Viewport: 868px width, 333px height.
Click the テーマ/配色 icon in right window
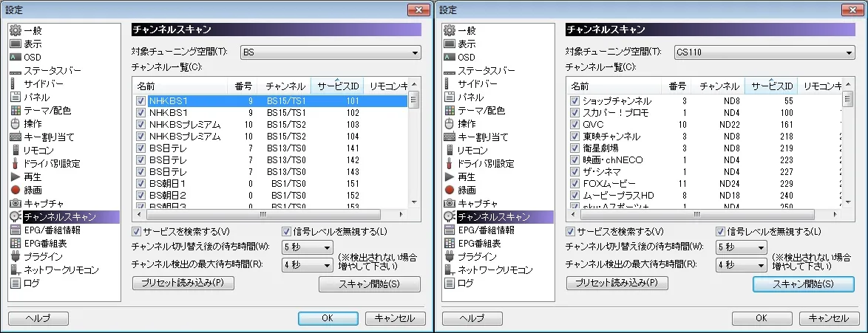tap(450, 110)
